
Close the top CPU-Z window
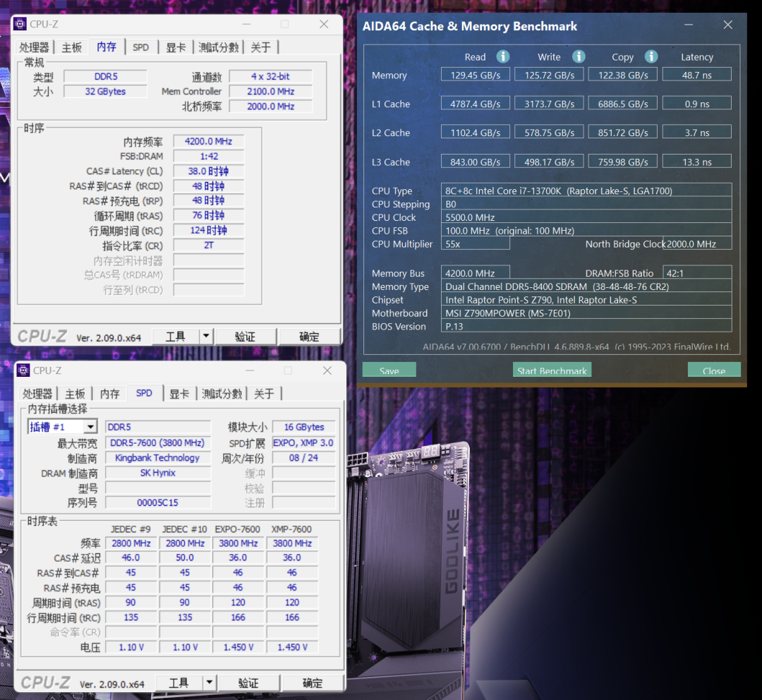pos(324,24)
